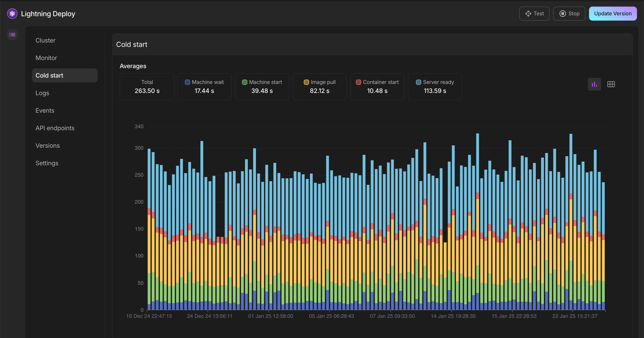Open the Monitor section
The width and height of the screenshot is (644, 338).
tap(65, 58)
